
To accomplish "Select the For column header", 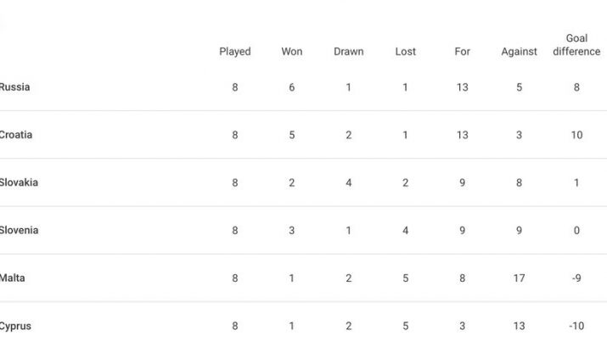I will pos(462,52).
